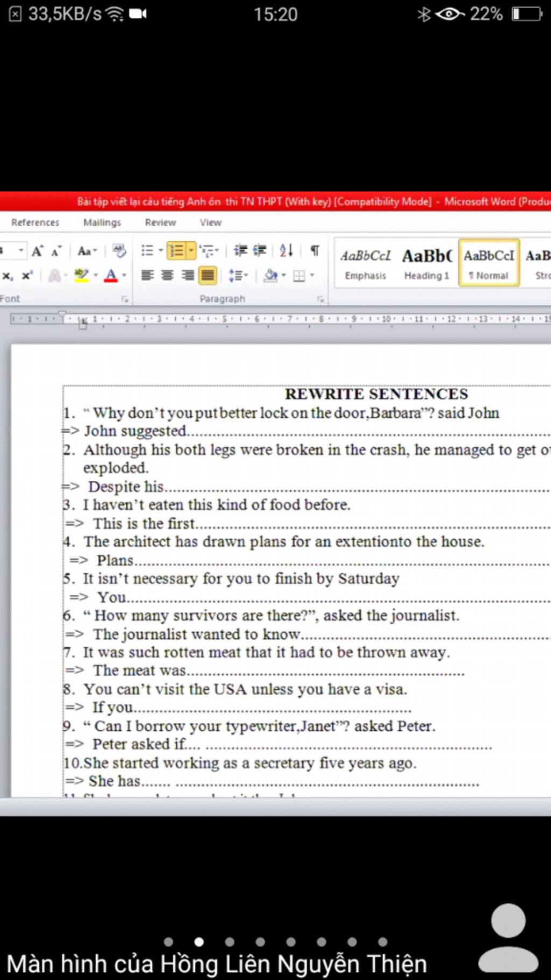Image resolution: width=551 pixels, height=980 pixels.
Task: Switch to the References tab
Action: pos(35,222)
